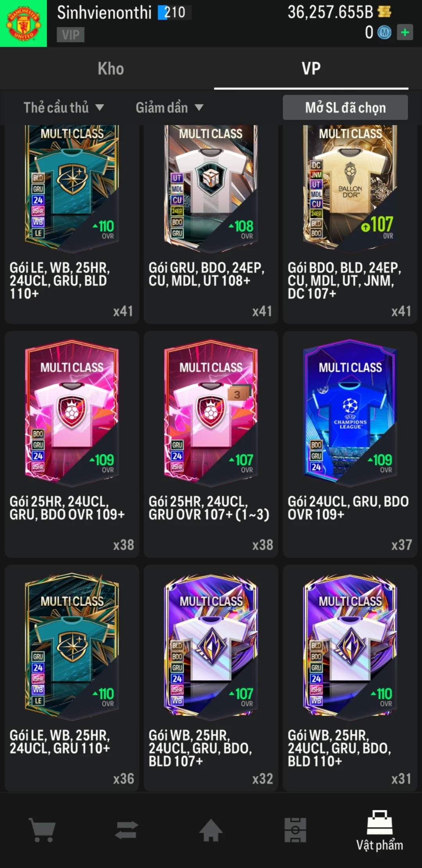Select the Ballon d'Or 107+ pack
422x868 pixels.
(350, 224)
